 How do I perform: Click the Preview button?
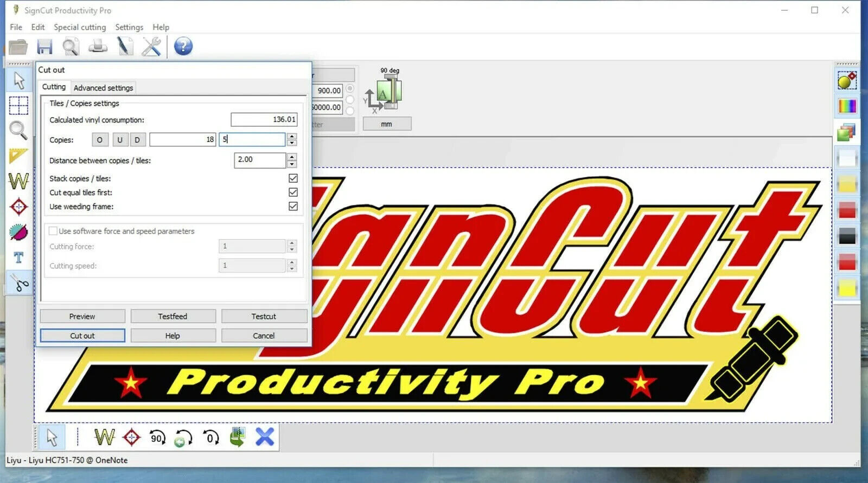pyautogui.click(x=82, y=317)
